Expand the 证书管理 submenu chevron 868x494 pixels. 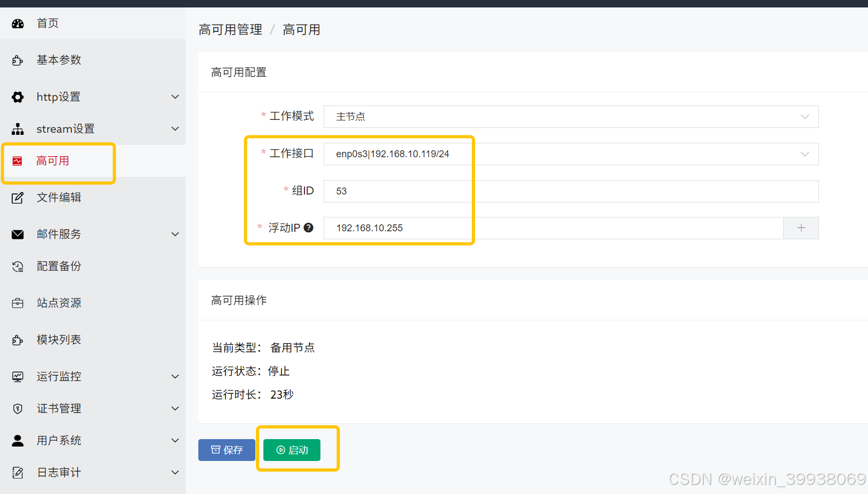pos(175,409)
